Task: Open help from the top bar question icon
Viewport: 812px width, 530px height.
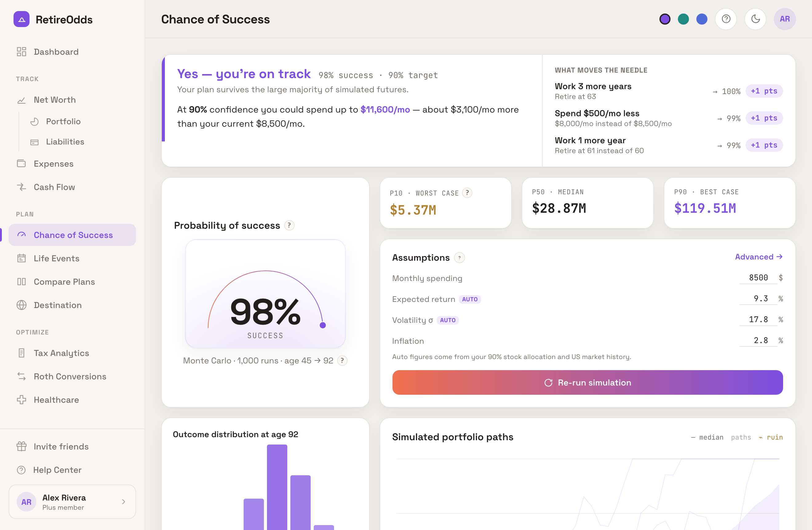Action: [726, 19]
